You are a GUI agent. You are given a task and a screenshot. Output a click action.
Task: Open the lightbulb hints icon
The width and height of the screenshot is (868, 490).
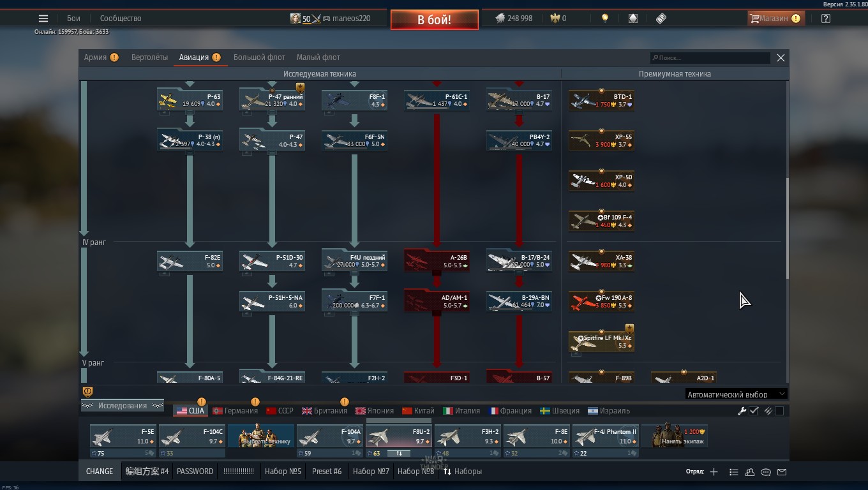[604, 19]
